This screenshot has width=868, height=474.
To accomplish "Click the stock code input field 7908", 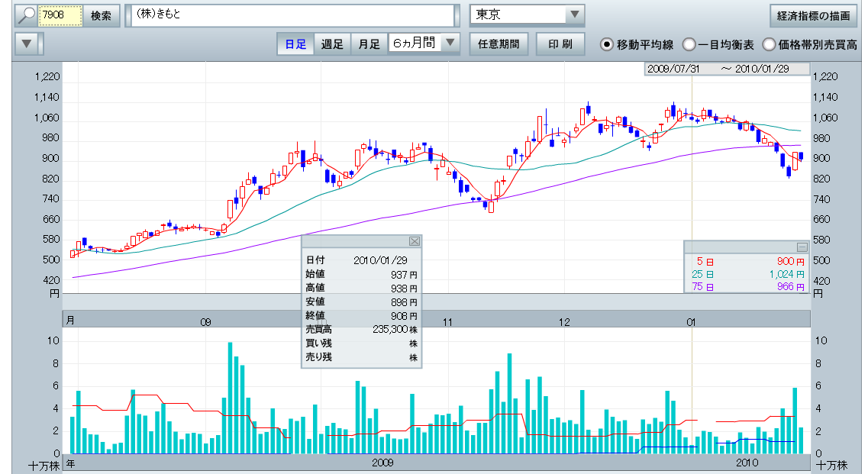I will [61, 15].
